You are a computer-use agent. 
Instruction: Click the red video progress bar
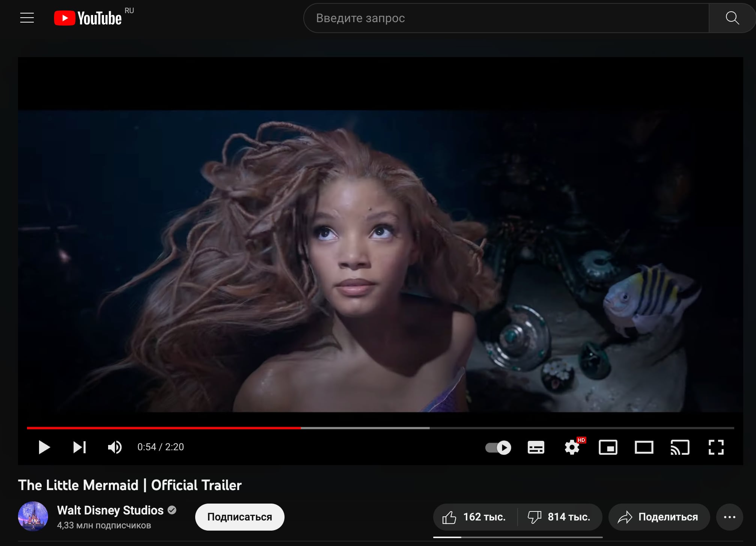click(x=164, y=428)
